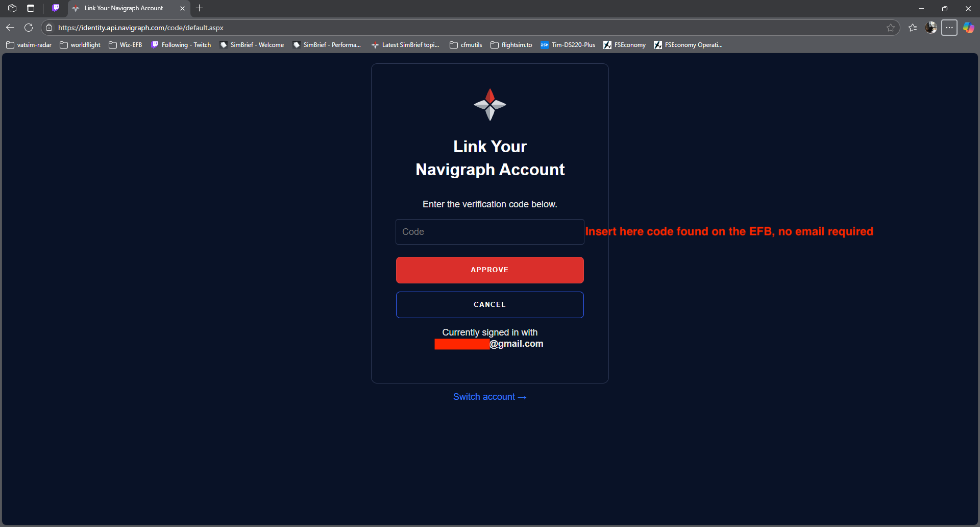This screenshot has height=527, width=980.
Task: Open the cfmutils bookmark folder
Action: [466, 45]
